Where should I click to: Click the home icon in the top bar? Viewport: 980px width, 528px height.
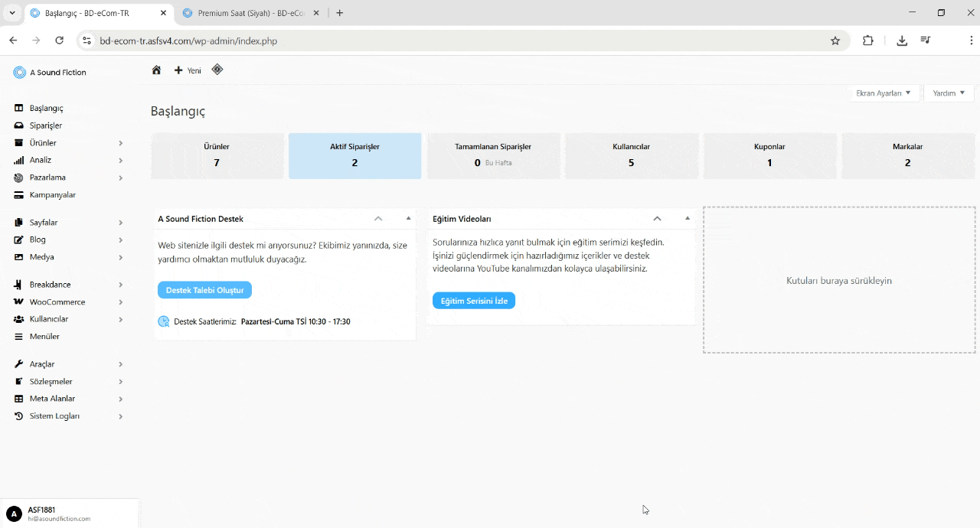coord(156,70)
